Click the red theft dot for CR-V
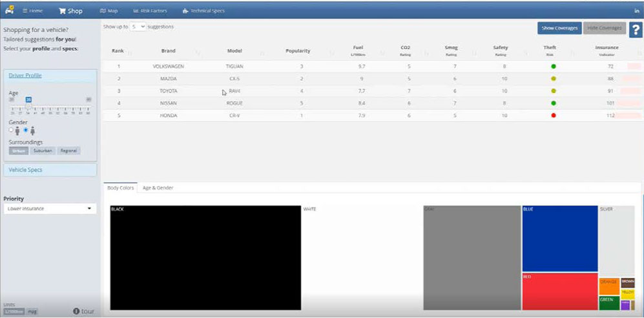This screenshot has height=318, width=644. (553, 116)
